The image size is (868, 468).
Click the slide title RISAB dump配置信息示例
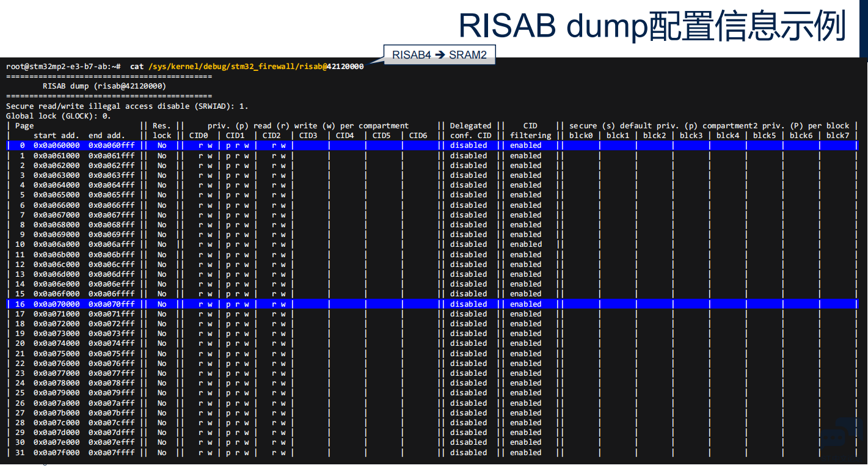(652, 26)
